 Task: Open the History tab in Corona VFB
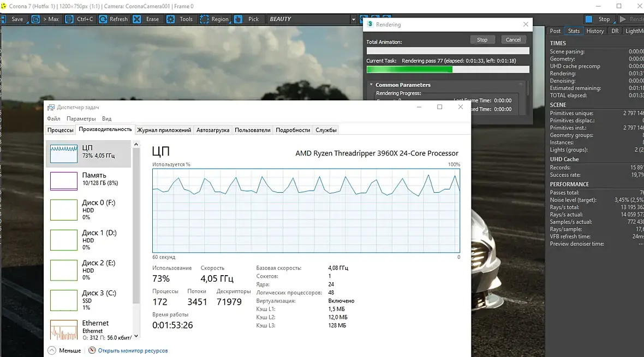coord(595,31)
